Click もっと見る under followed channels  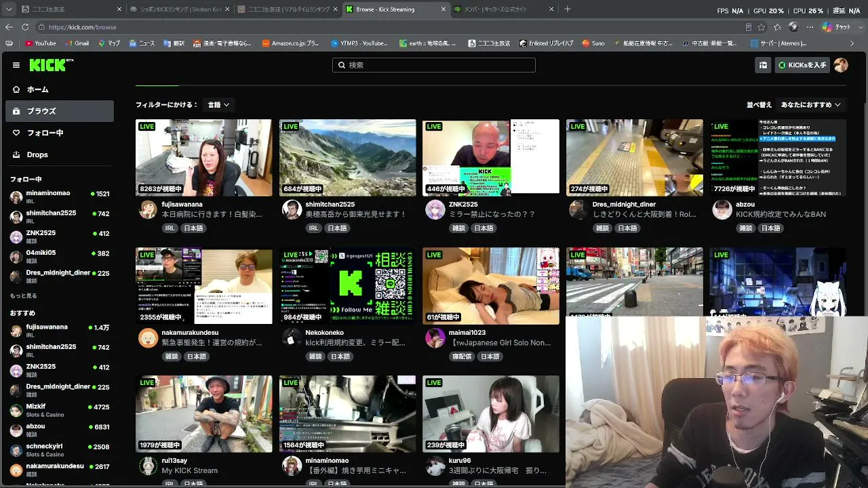(x=24, y=296)
